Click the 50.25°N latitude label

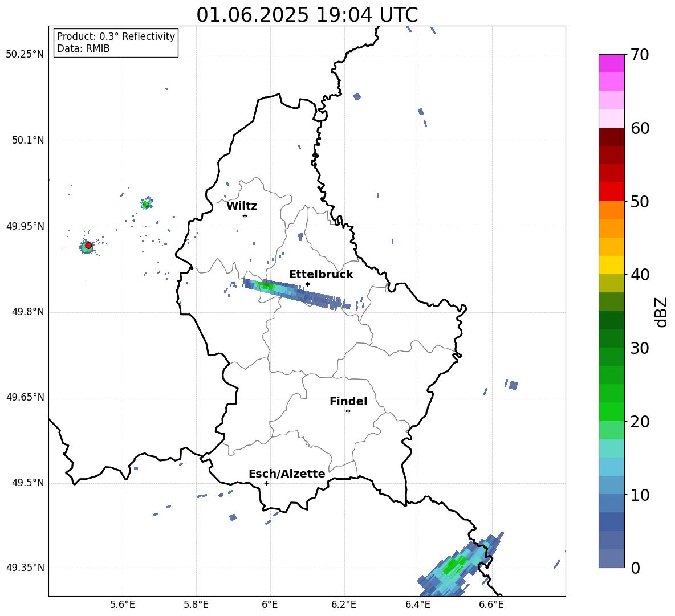click(25, 55)
